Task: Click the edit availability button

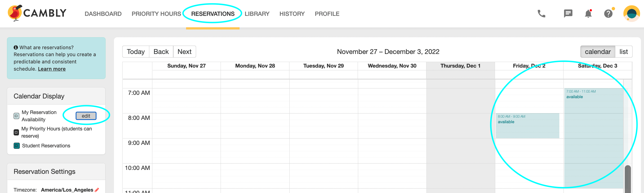Action: coord(86,116)
